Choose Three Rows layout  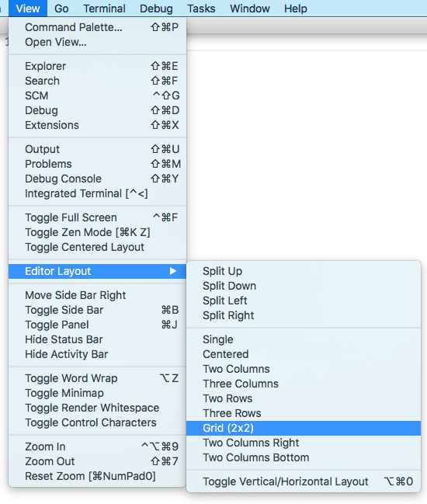304,413
